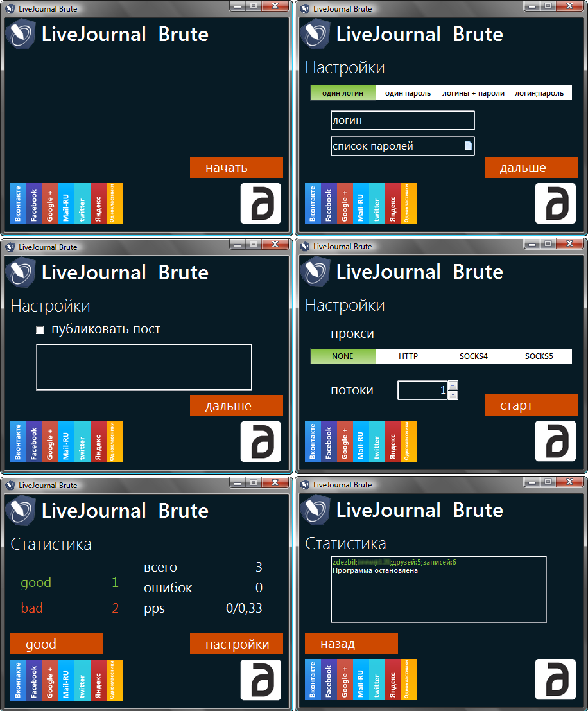Click Facebook icon in the публиковать пост window

(34, 442)
